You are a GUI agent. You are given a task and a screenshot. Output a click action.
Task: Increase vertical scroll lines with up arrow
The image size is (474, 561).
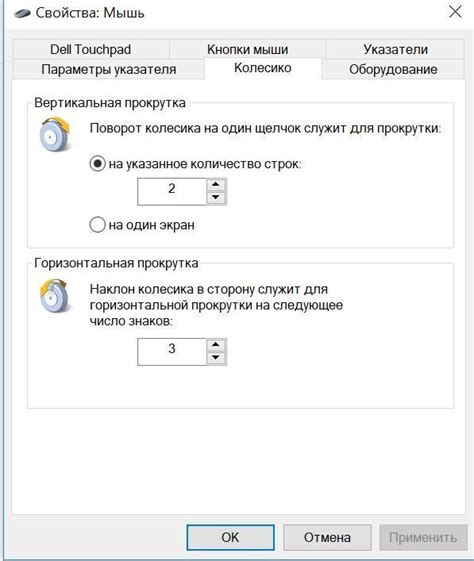[x=216, y=185]
